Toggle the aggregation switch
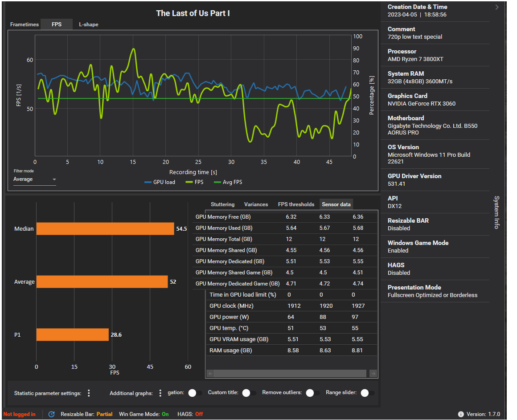 click(x=195, y=393)
